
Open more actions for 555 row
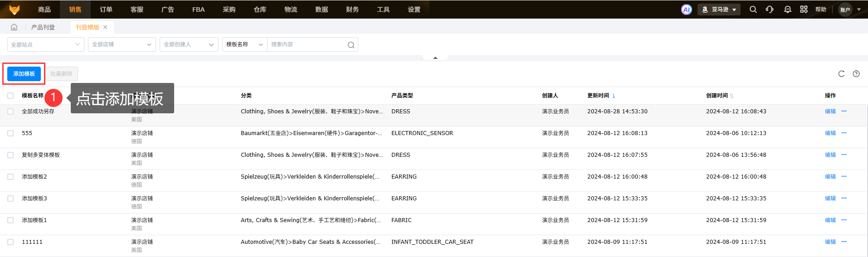pos(844,133)
